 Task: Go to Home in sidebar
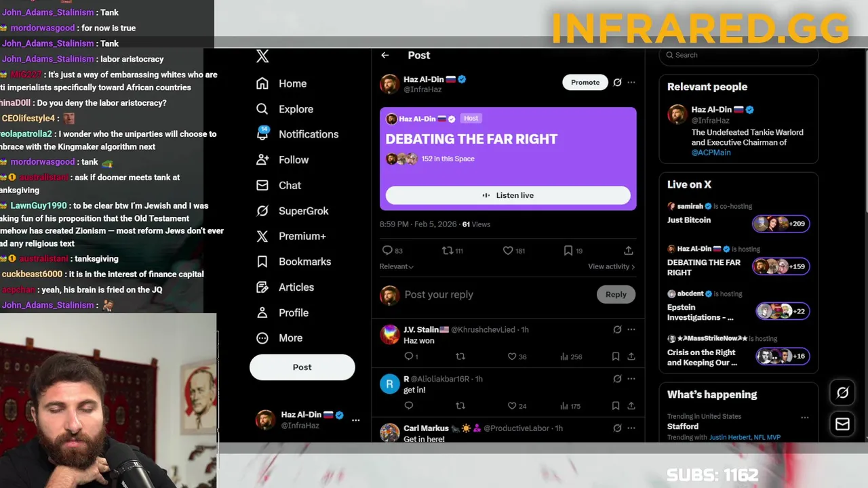pyautogui.click(x=281, y=83)
